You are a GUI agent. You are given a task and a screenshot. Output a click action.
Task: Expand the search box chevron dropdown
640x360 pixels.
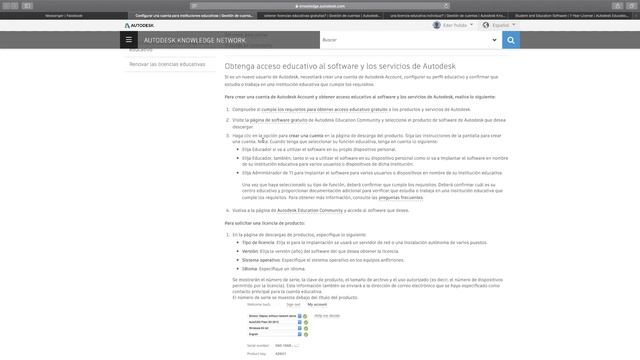pos(494,40)
